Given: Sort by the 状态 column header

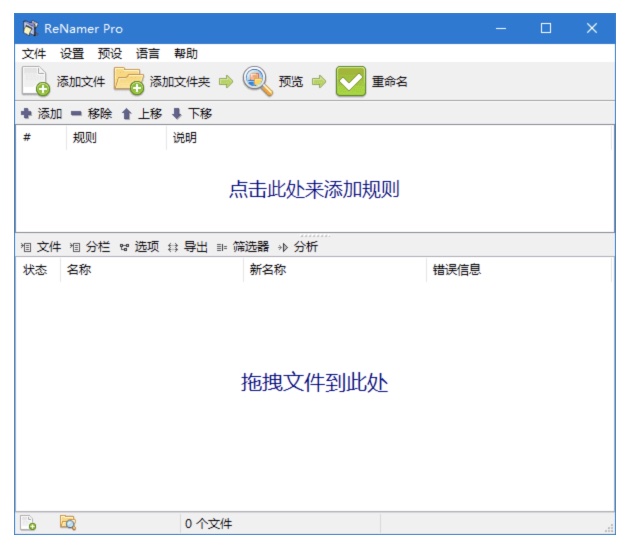Looking at the screenshot, I should pos(38,270).
